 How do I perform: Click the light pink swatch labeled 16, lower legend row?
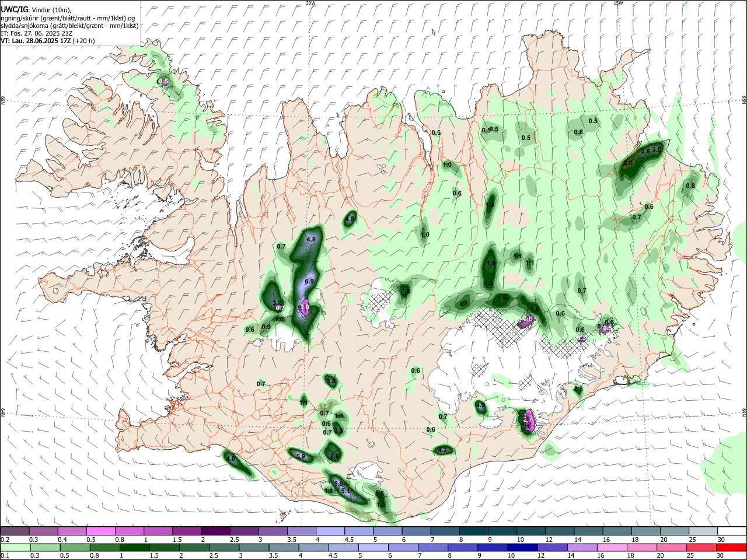[x=612, y=547]
